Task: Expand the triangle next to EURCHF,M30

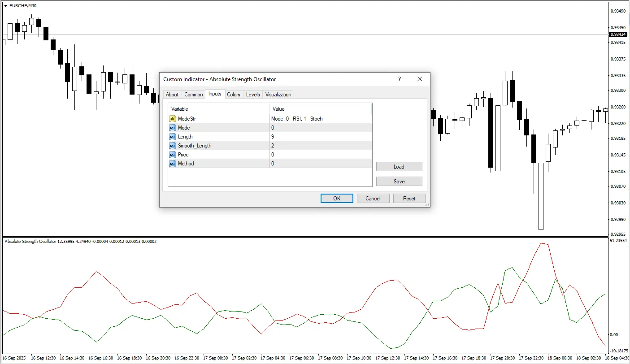Action: click(x=4, y=5)
